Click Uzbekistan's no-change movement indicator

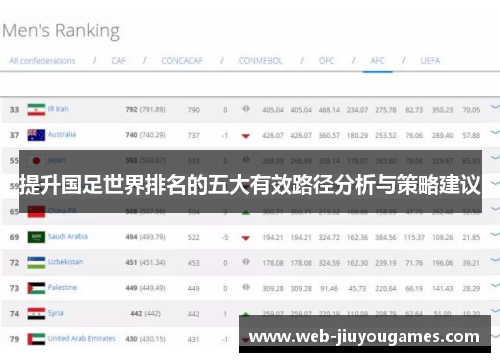(x=246, y=262)
